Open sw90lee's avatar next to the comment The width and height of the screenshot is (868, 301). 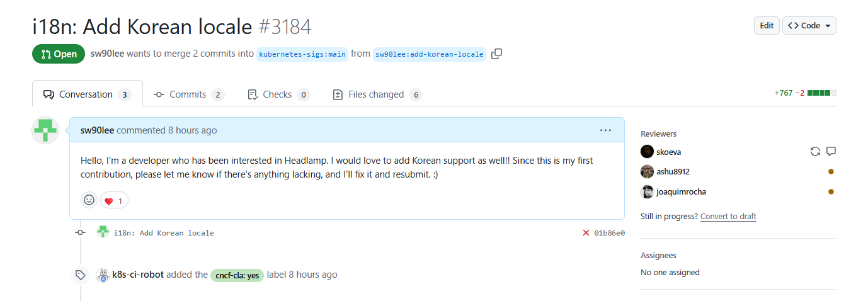click(x=45, y=130)
